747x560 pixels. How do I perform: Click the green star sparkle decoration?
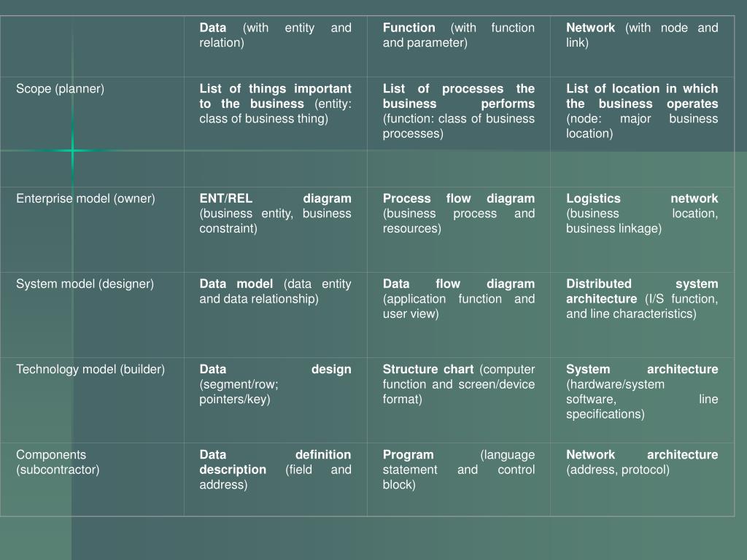(72, 150)
